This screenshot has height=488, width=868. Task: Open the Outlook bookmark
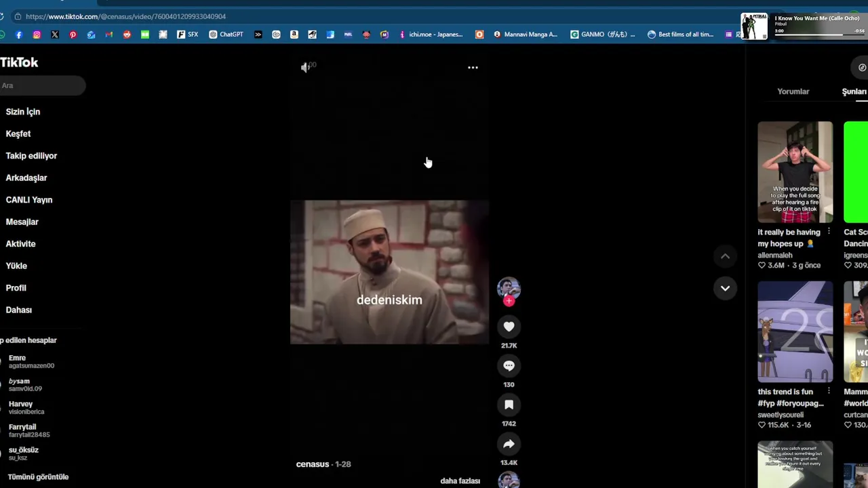pos(91,35)
